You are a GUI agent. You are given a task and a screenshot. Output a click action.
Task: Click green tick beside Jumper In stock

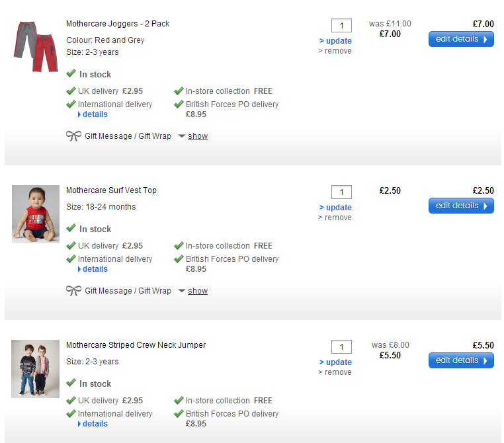pos(71,383)
